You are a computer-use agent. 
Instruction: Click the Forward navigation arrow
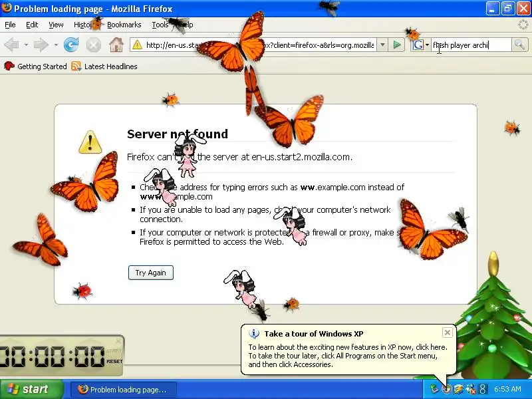[x=41, y=45]
